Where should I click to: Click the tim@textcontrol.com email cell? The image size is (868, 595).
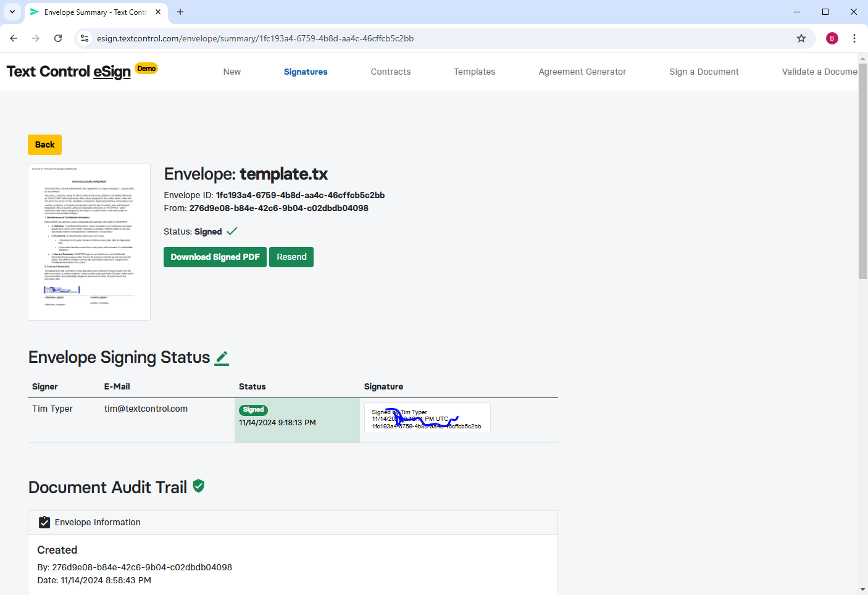(146, 409)
